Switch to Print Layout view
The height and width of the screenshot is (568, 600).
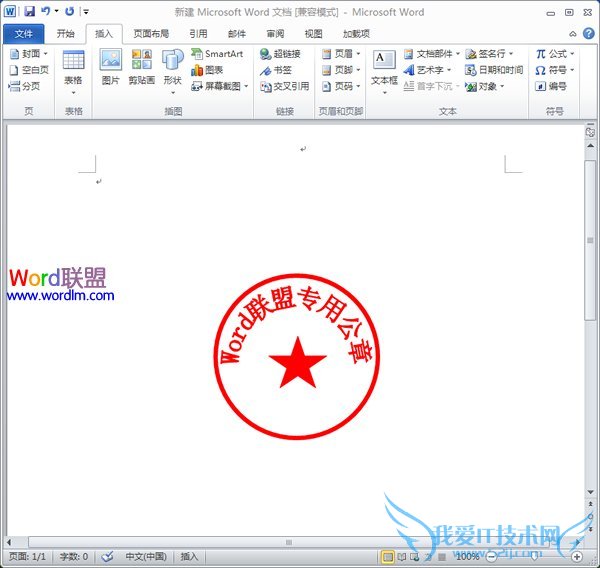point(388,557)
